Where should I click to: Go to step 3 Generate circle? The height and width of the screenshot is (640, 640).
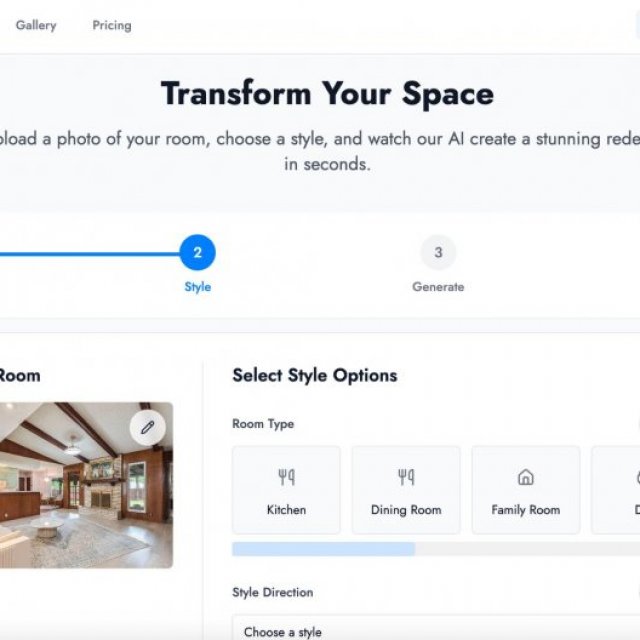click(438, 252)
